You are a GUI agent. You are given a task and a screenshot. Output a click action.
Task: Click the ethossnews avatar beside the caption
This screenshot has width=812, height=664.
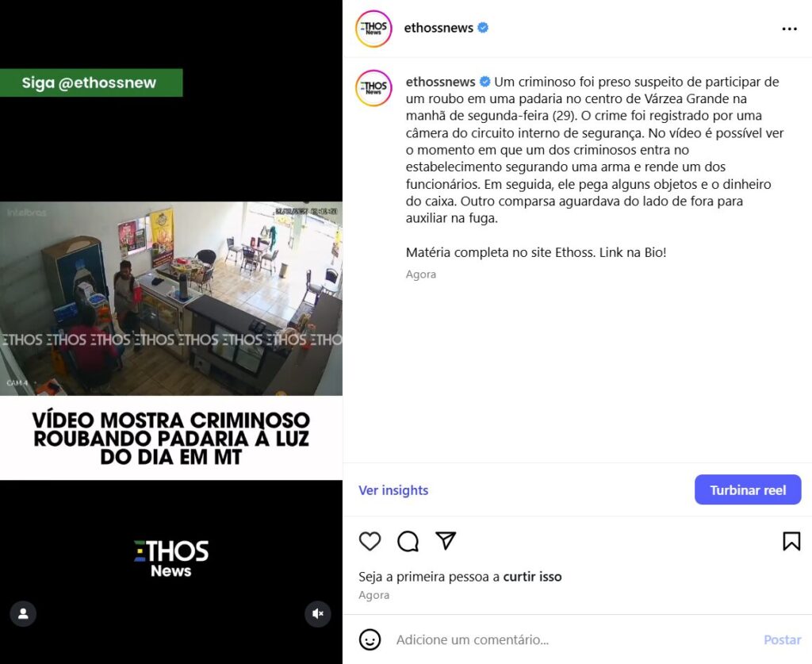click(373, 88)
